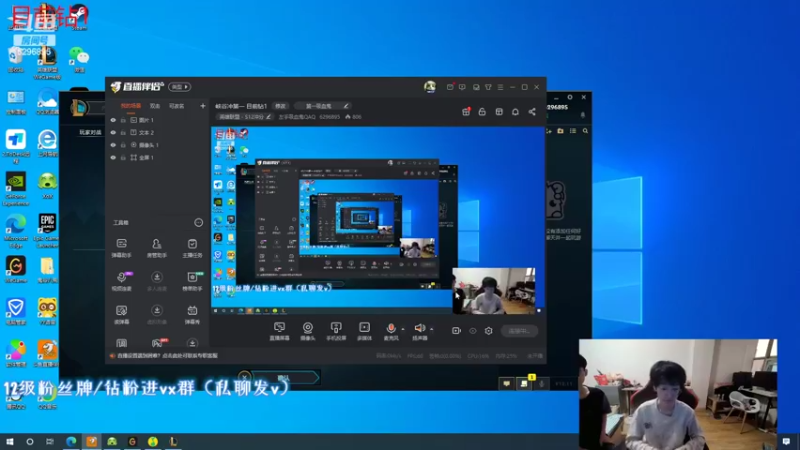This screenshot has width=800, height=450.
Task: Open the Windows Start menu
Action: (x=10, y=441)
